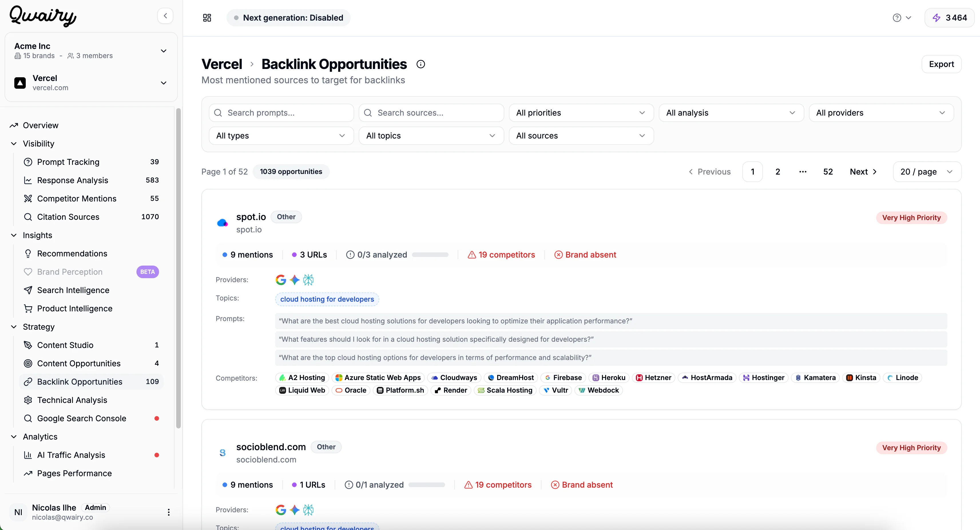Screen dimensions: 980x530
Task: Open Recommendations under Insights
Action: [x=72, y=253]
